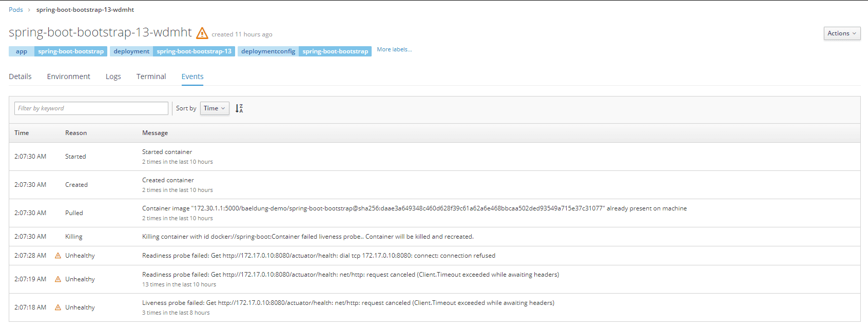868x328 pixels.
Task: Click the connection refused readiness probe message
Action: [319, 256]
